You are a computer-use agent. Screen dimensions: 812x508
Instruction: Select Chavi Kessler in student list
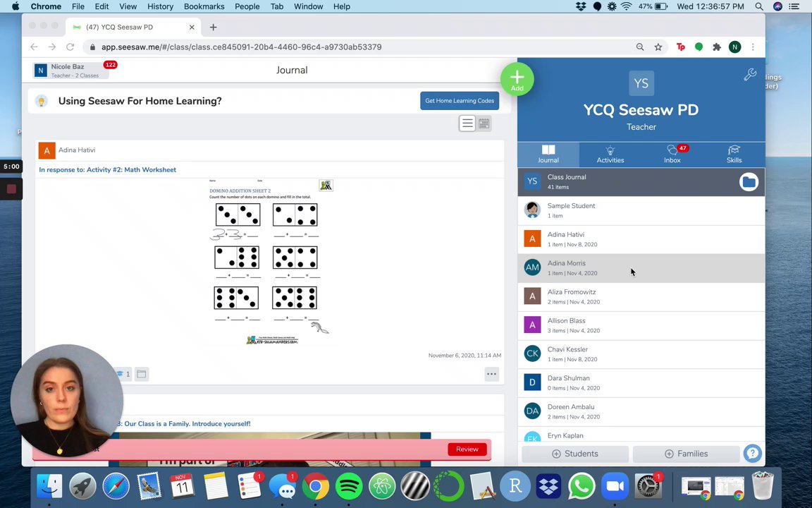[x=641, y=354]
